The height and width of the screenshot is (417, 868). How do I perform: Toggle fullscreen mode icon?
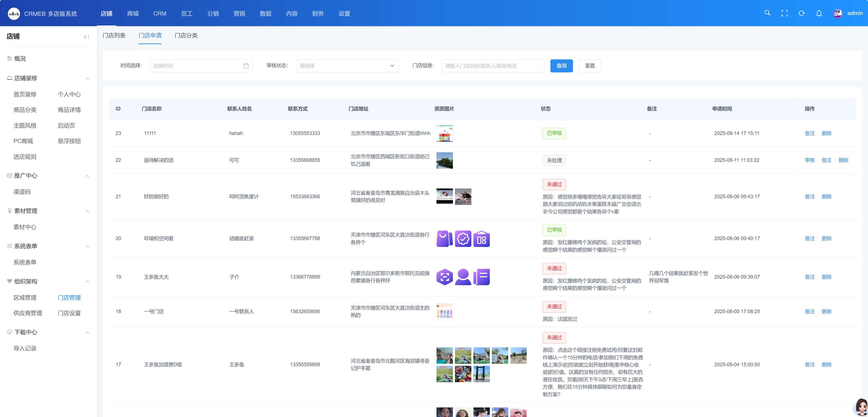coord(784,13)
